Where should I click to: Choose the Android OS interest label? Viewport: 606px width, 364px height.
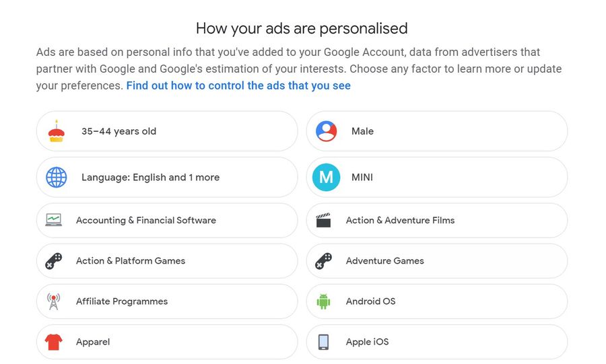(370, 301)
